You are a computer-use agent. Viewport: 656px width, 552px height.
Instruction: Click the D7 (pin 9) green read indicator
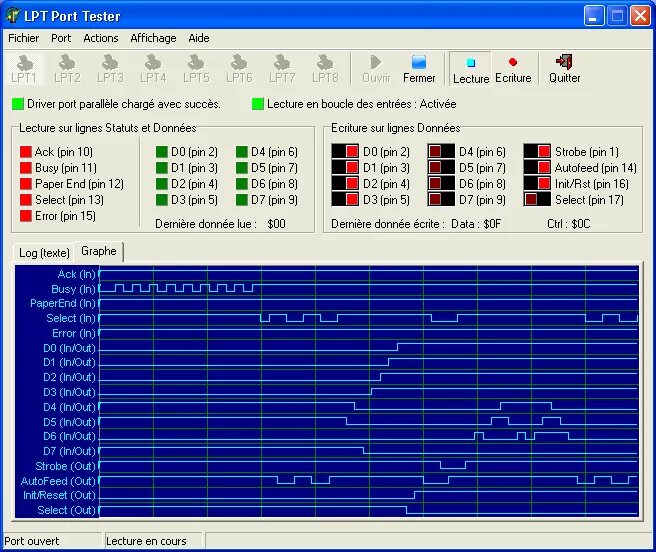point(242,200)
